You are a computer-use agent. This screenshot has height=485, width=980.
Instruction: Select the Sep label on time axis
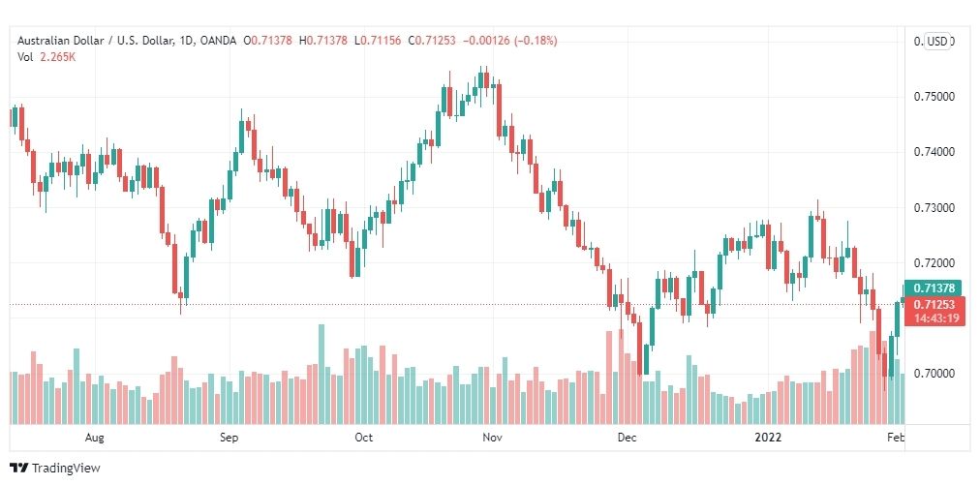tap(230, 438)
